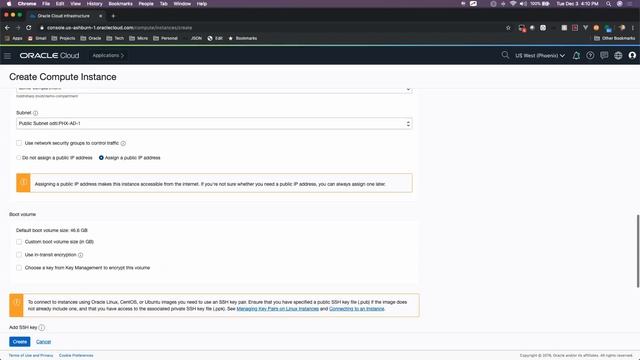Close the Oracle Cloud Infrastructure tab
The width and height of the screenshot is (640, 360).
pyautogui.click(x=101, y=16)
